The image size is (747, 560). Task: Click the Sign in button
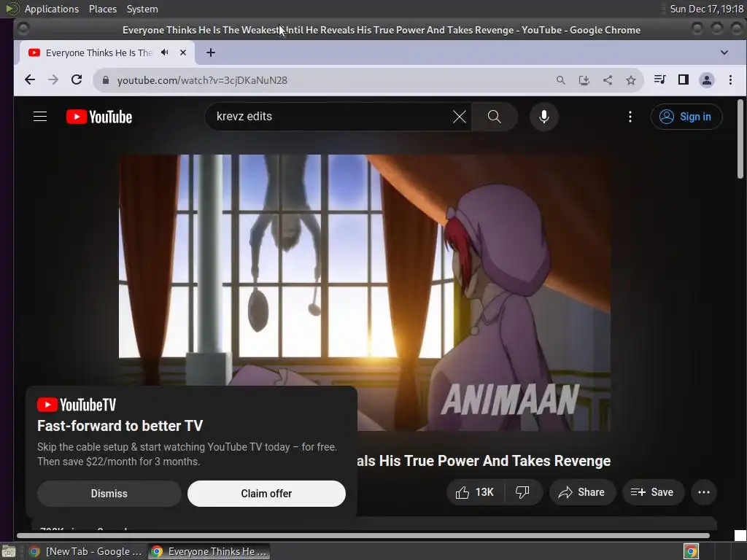point(686,117)
